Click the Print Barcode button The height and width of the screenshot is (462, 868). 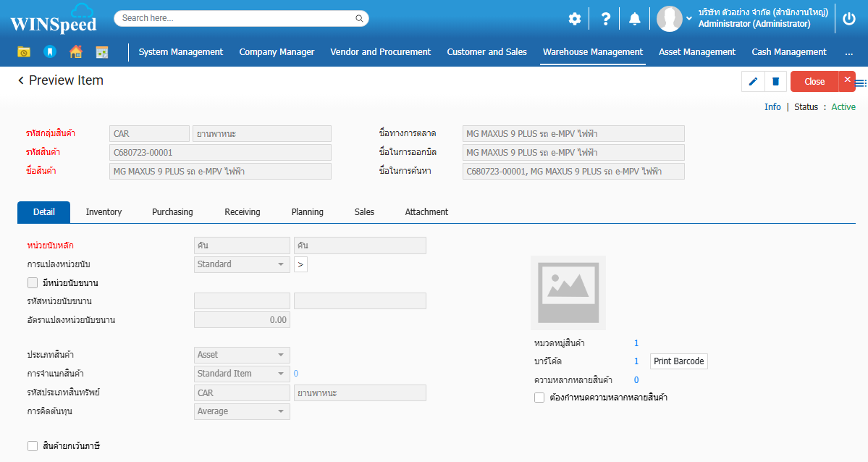(x=678, y=361)
